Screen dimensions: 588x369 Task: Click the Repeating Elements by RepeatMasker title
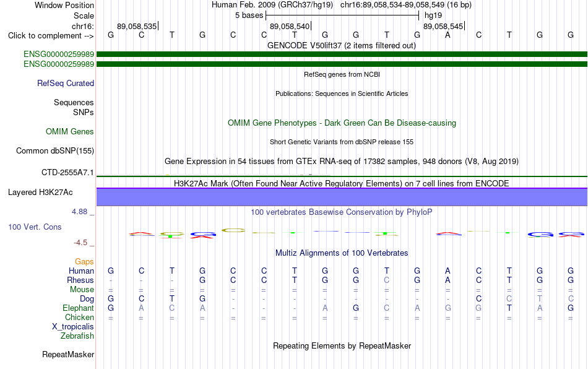(x=342, y=345)
